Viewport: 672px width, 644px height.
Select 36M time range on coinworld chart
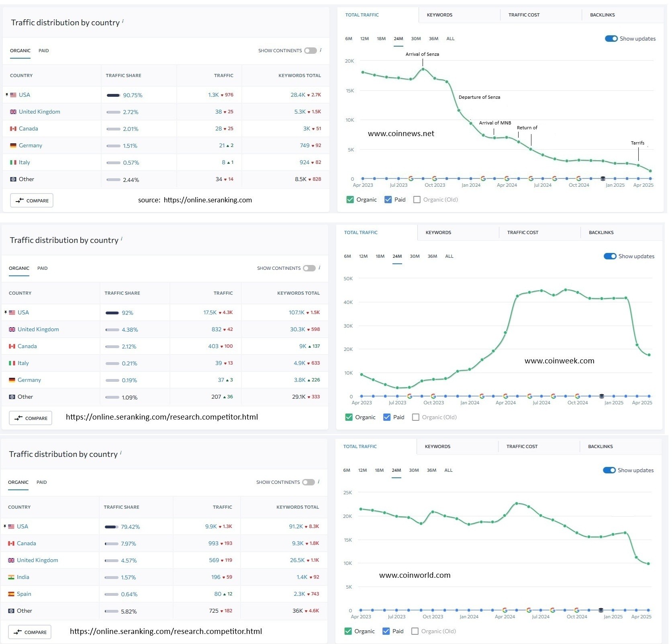(431, 470)
